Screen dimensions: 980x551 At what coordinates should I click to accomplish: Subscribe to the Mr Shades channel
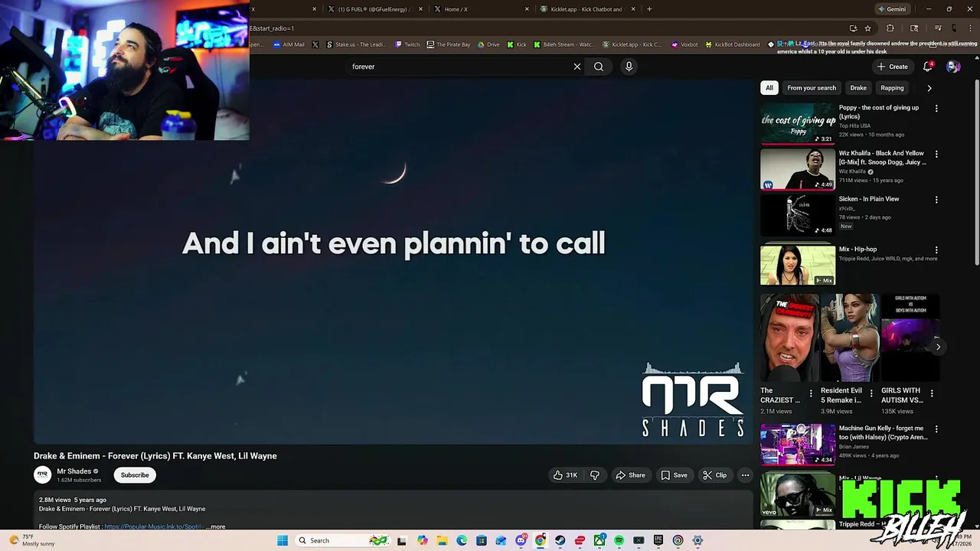click(x=135, y=475)
